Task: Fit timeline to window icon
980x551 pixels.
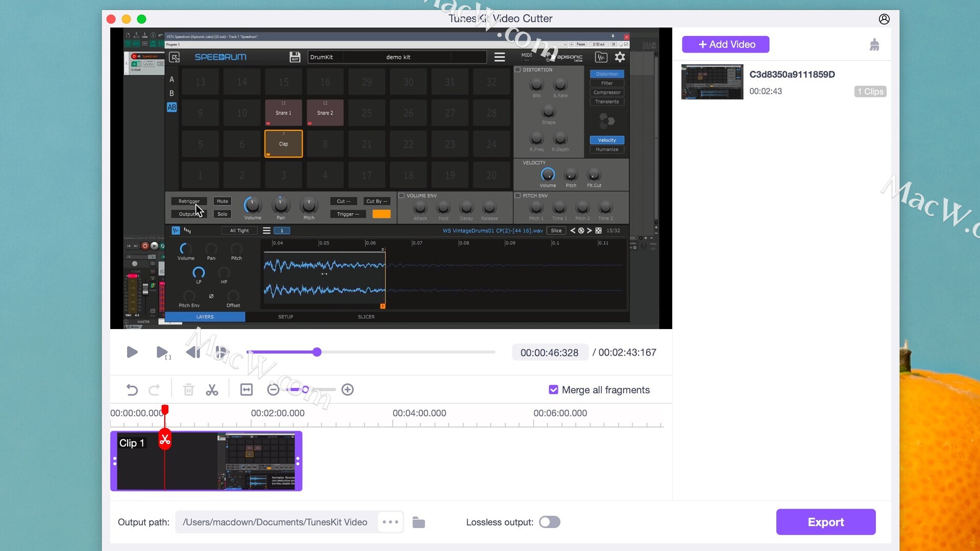Action: pyautogui.click(x=247, y=390)
